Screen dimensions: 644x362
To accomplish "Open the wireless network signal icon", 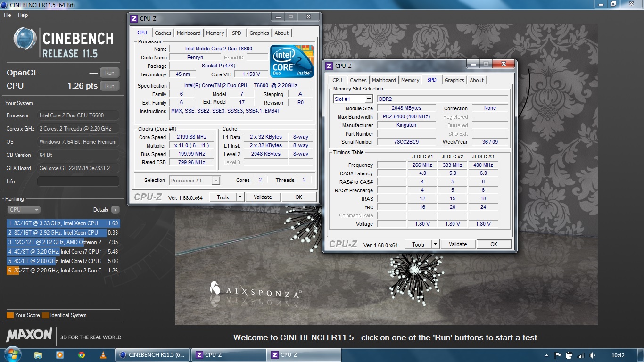I will (x=581, y=355).
